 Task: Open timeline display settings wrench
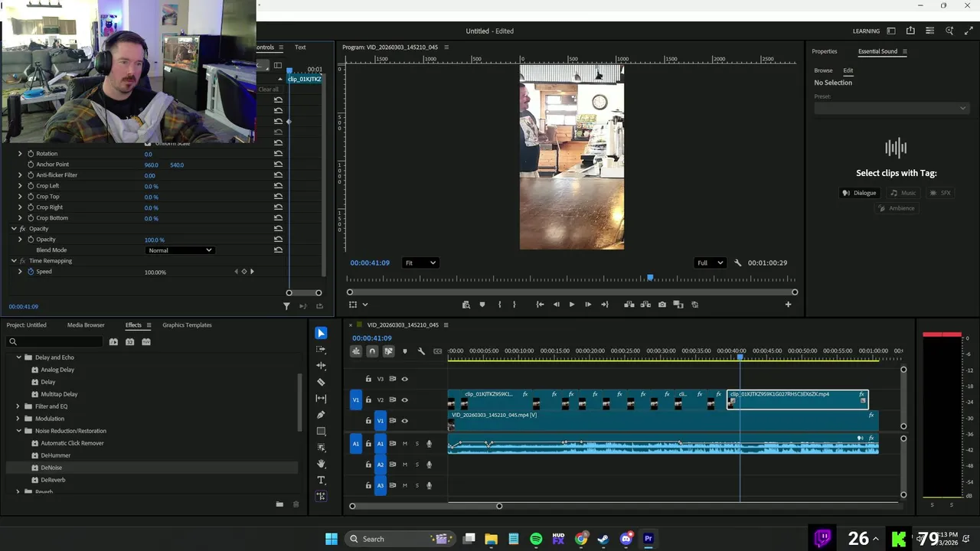click(421, 351)
